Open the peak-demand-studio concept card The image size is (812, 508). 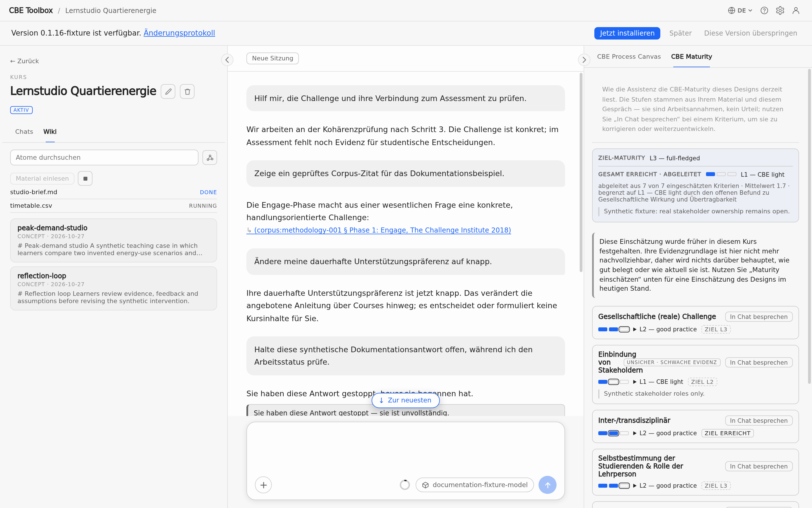click(x=113, y=240)
